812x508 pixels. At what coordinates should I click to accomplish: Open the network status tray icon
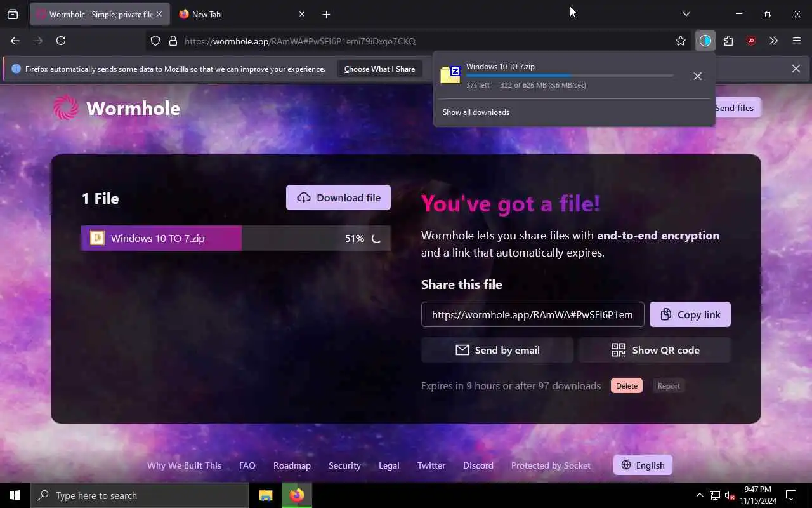(x=715, y=495)
